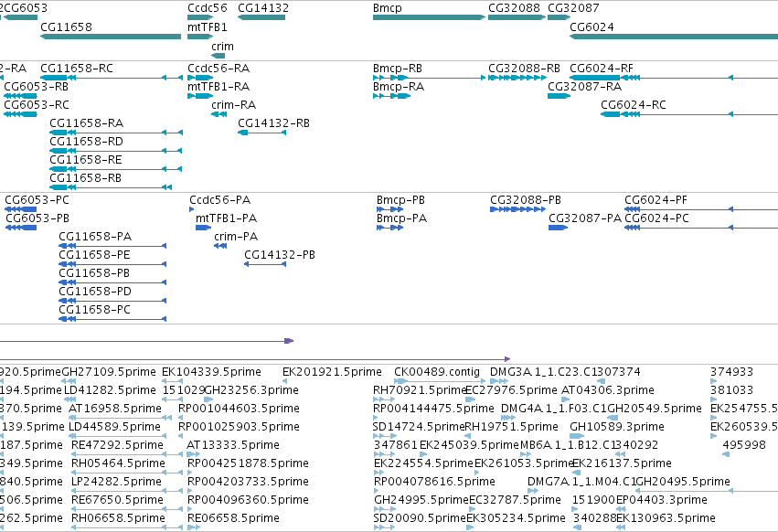Select protein CG11658-PC
This screenshot has height=532, width=778.
click(x=95, y=310)
